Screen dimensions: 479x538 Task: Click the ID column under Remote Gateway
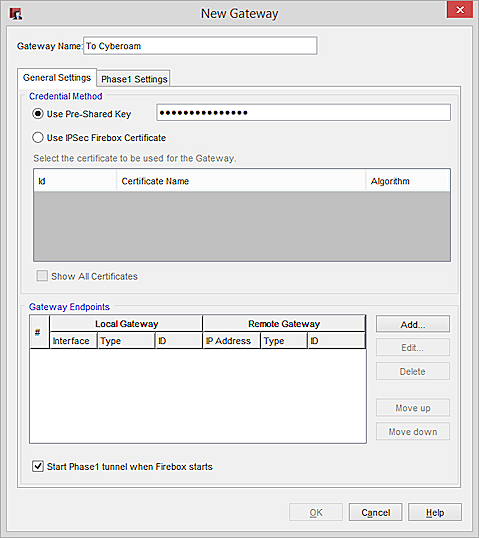point(337,341)
